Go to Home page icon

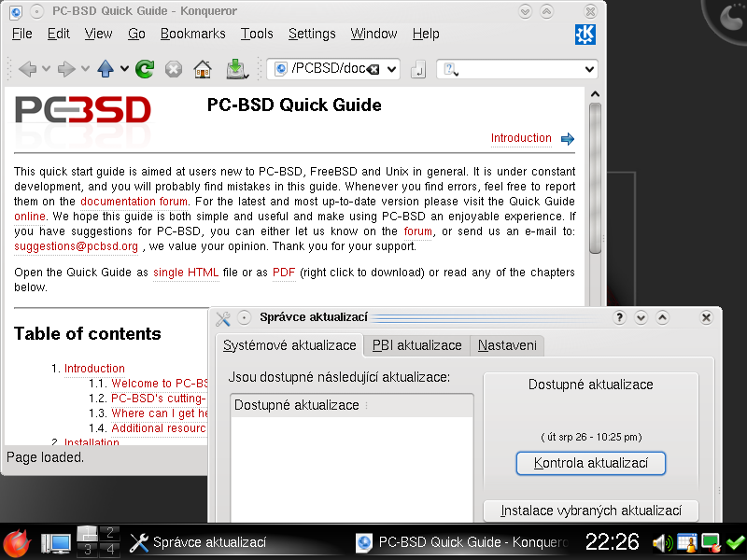203,69
